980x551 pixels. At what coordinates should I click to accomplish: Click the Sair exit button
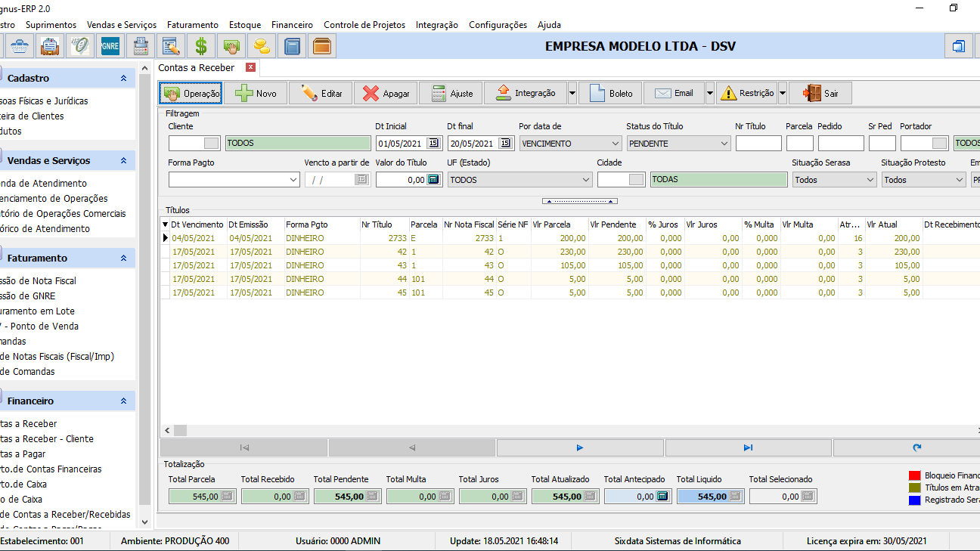820,94
